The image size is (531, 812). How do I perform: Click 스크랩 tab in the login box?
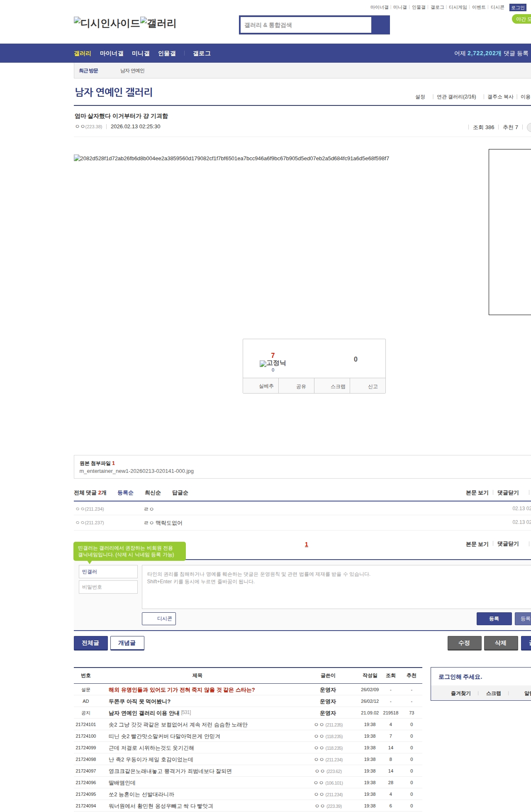pyautogui.click(x=493, y=693)
